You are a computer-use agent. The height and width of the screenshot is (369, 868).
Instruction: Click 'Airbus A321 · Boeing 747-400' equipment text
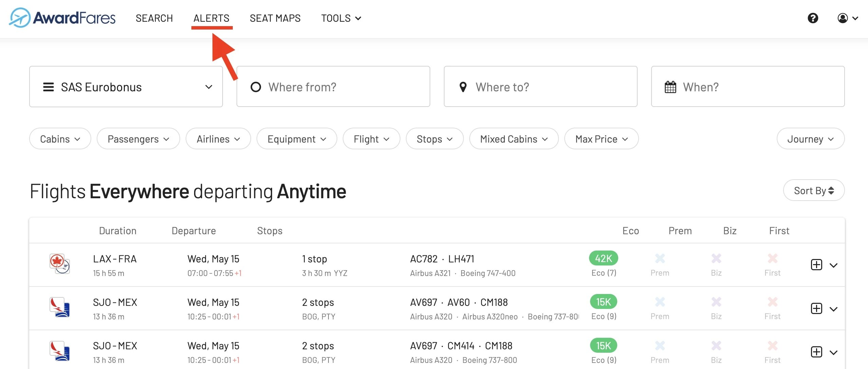click(463, 273)
